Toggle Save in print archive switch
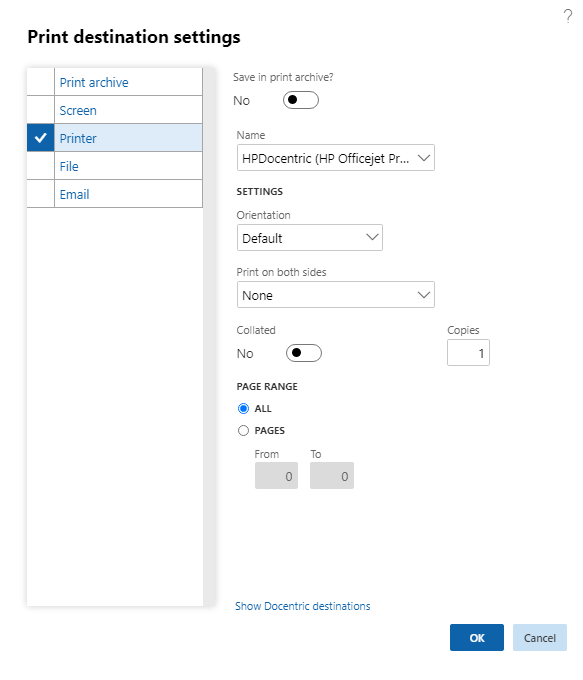Image resolution: width=583 pixels, height=680 pixels. (301, 100)
